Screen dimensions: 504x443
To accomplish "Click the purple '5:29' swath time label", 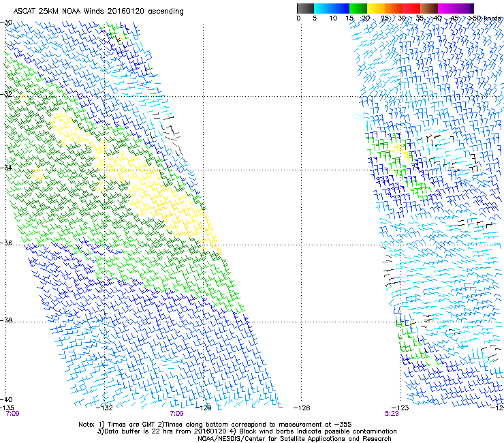I will click(392, 414).
